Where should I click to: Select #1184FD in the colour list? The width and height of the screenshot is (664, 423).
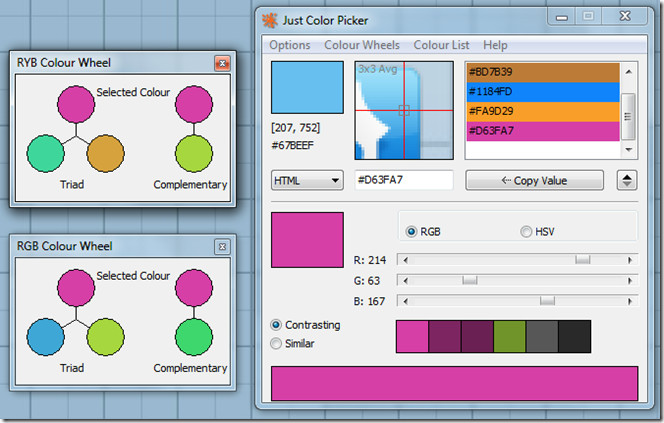click(543, 92)
